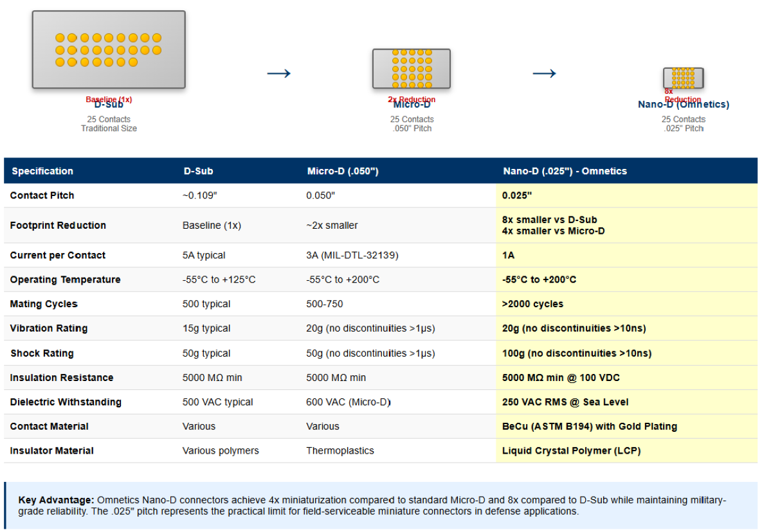The width and height of the screenshot is (762, 532).
Task: Click the '.025" Pitch' caption under Nano-D
Action: (x=684, y=128)
